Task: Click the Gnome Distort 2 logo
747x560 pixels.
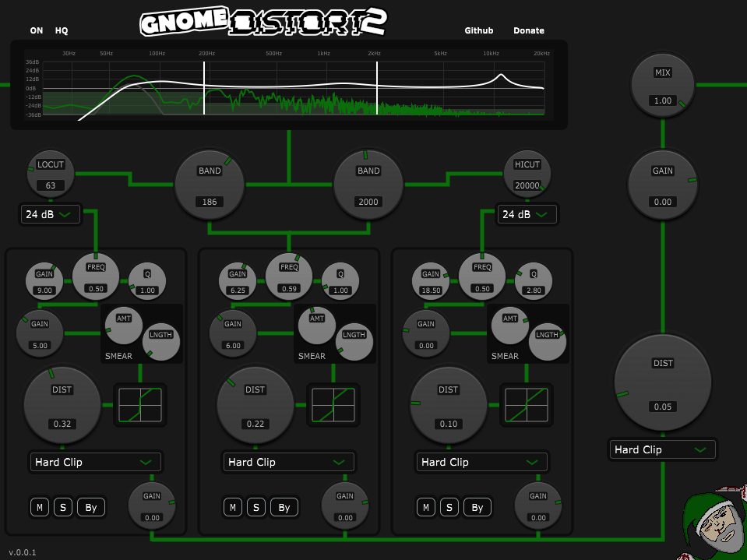Action: (263, 22)
